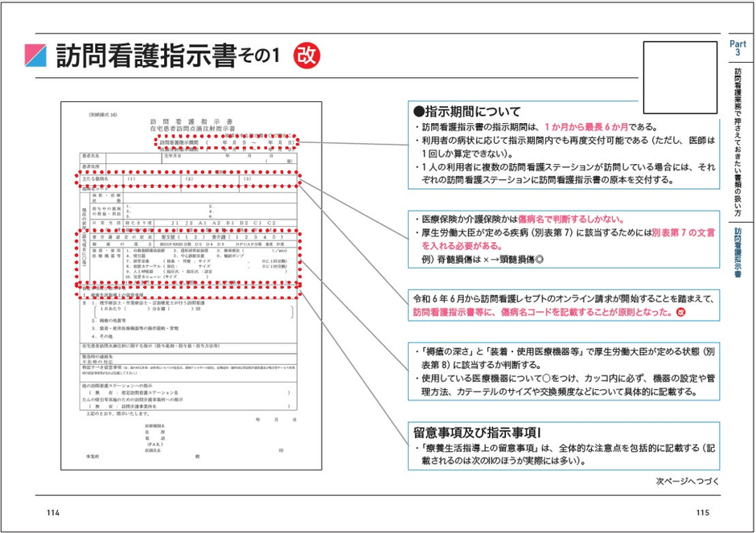Viewport: 756px width, 533px height.
Task: Click the small red 改 mark after 傷病名コード text
Action: tap(680, 312)
